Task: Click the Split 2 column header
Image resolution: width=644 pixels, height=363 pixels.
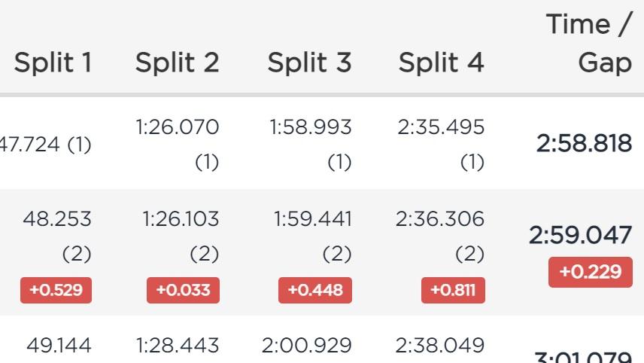Action: [x=177, y=63]
